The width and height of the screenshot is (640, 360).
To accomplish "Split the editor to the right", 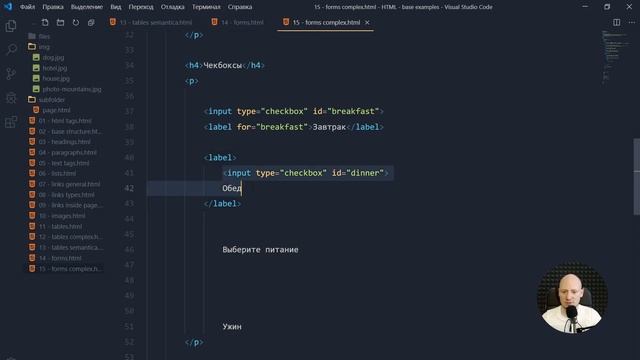I will coord(617,22).
